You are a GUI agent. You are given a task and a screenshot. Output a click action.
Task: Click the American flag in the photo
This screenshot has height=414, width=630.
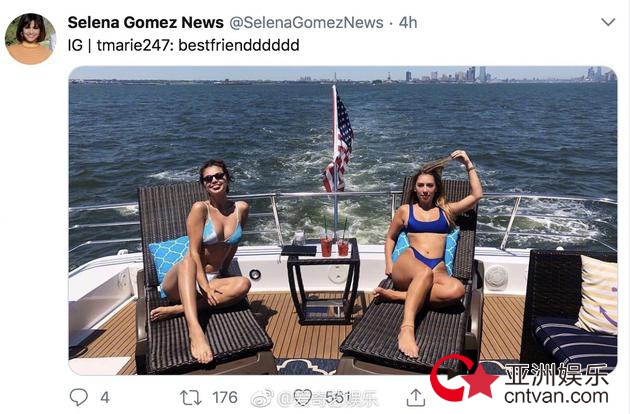[x=339, y=141]
